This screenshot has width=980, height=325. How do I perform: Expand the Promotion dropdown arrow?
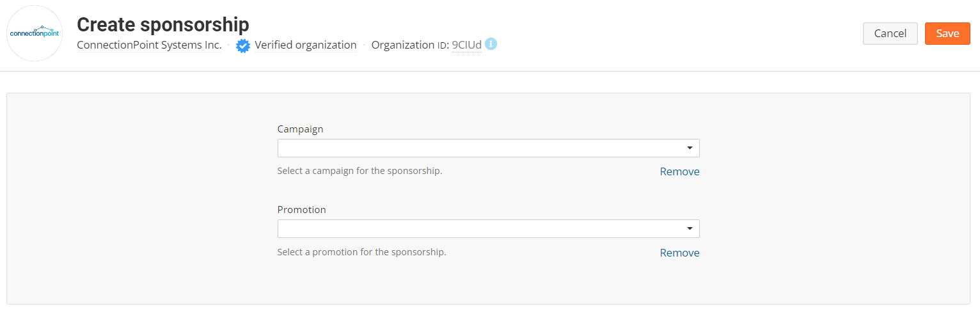click(x=690, y=228)
